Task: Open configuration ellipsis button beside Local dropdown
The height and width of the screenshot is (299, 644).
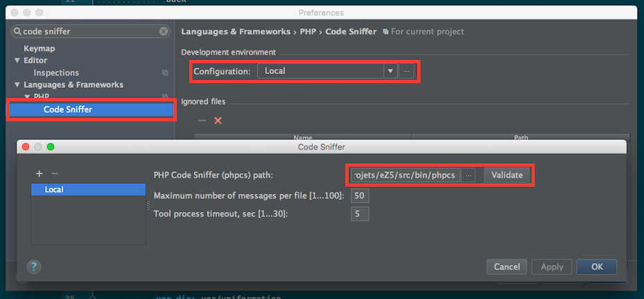Action: (x=407, y=71)
